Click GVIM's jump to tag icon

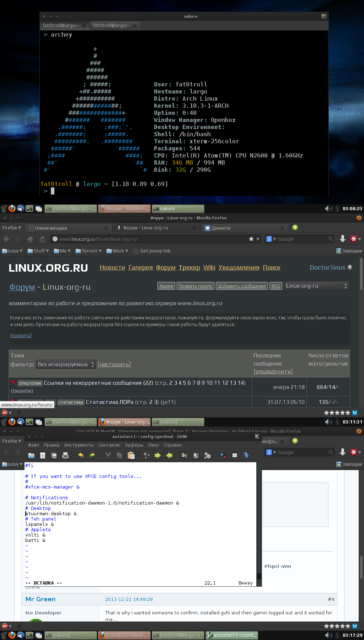[x=246, y=455]
